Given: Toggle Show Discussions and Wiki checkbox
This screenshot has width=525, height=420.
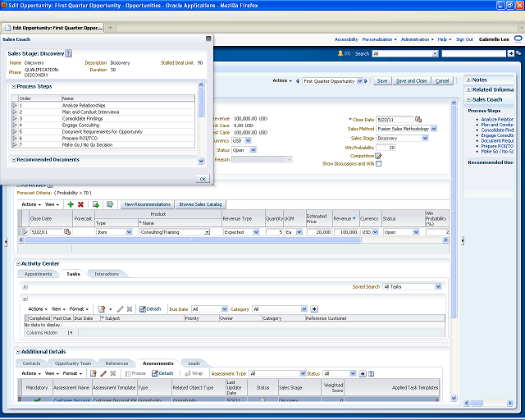Looking at the screenshot, I should point(378,164).
